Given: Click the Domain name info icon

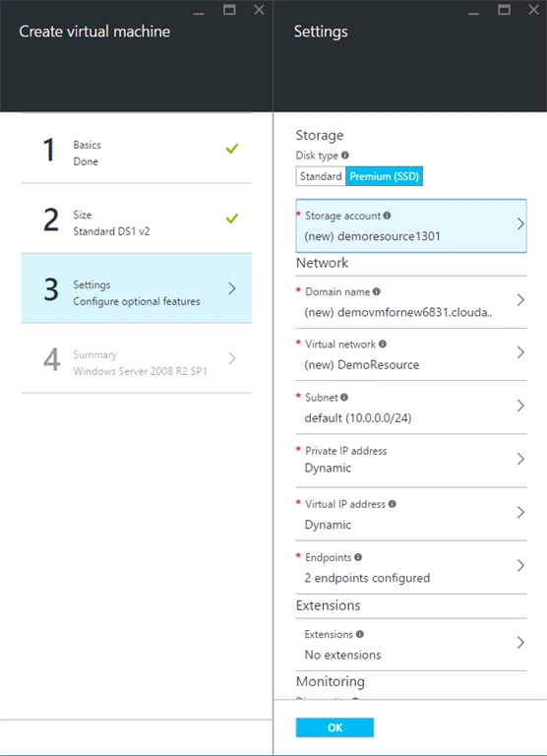Looking at the screenshot, I should [377, 291].
